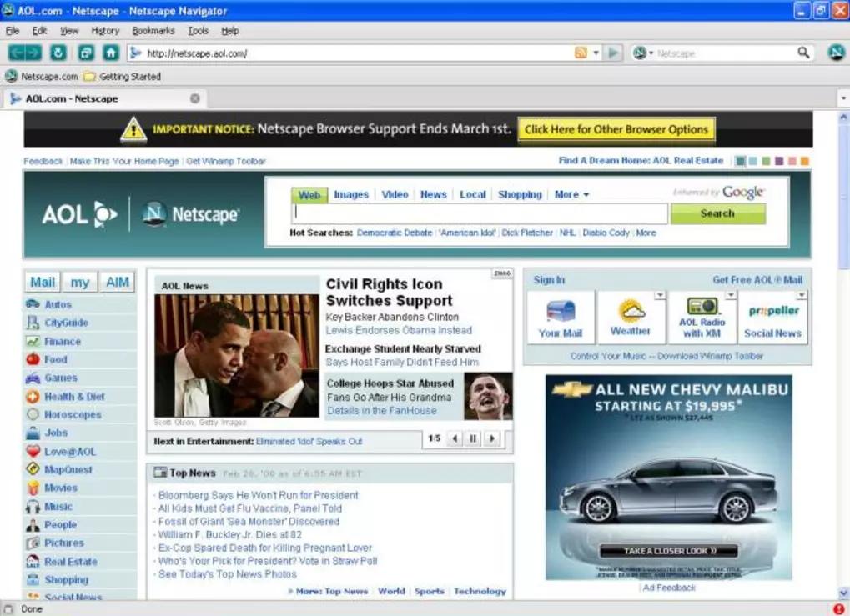Open the Your Mail mailbox icon

(x=561, y=312)
